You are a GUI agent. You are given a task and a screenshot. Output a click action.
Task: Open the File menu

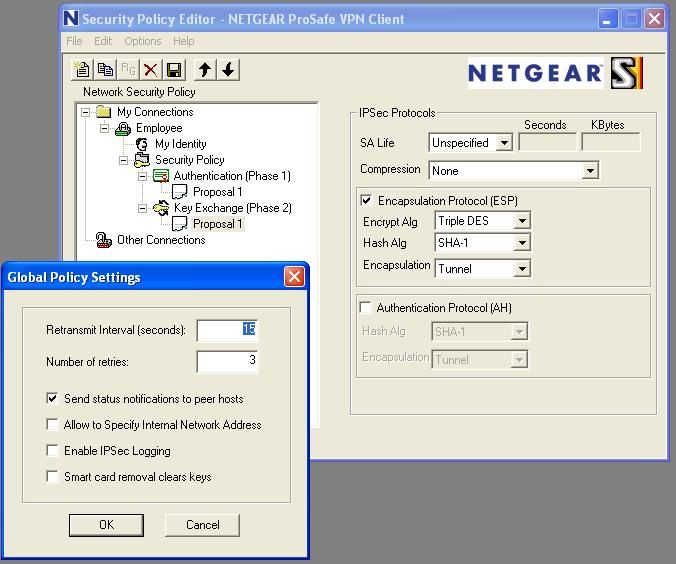point(74,41)
